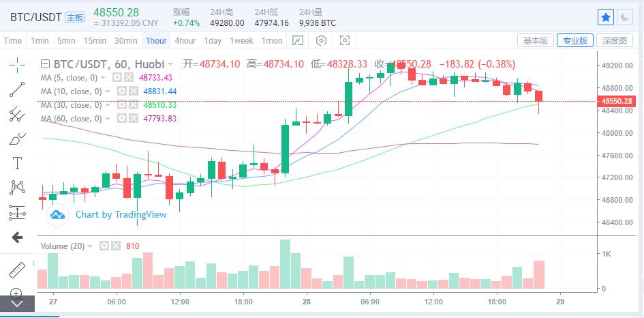Switch to the 4hour timeframe

(x=185, y=41)
